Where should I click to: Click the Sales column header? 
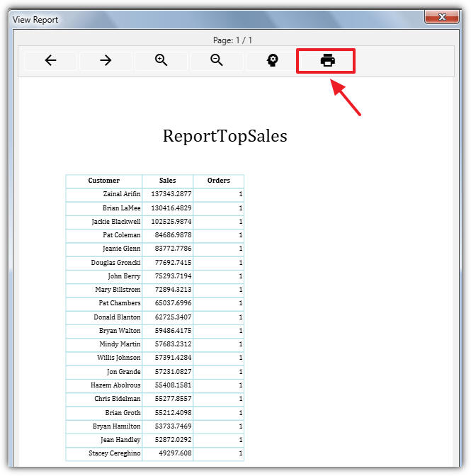[168, 181]
